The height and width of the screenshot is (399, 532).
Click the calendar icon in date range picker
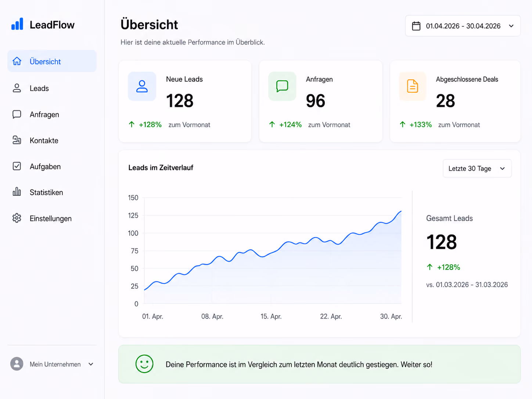(x=416, y=26)
